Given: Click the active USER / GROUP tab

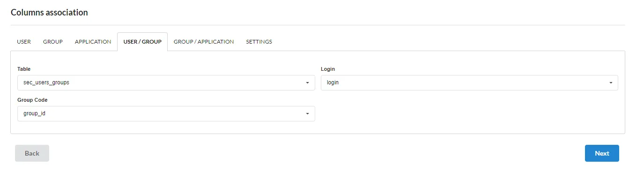Looking at the screenshot, I should (142, 42).
